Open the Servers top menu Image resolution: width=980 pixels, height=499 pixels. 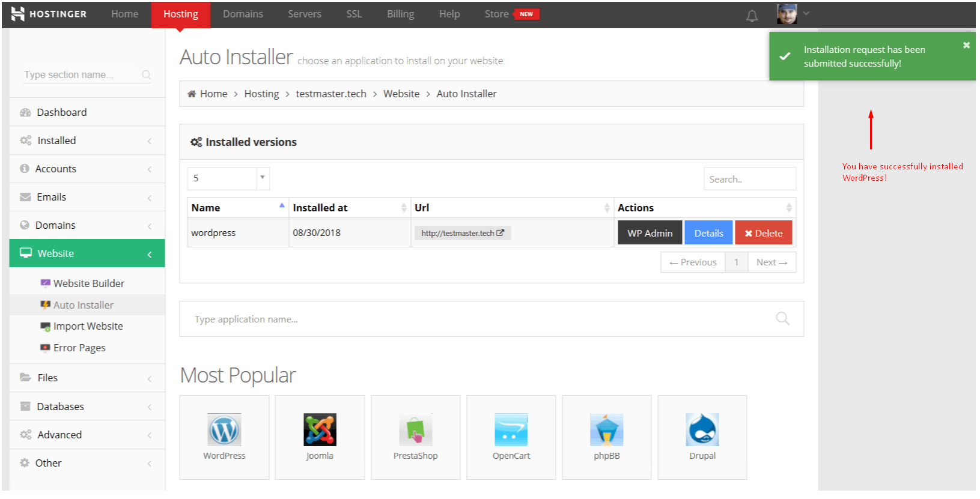pyautogui.click(x=305, y=14)
